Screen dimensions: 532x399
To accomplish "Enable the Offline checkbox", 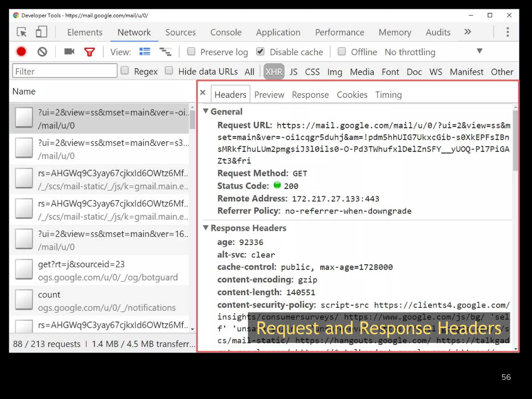I will pyautogui.click(x=342, y=51).
